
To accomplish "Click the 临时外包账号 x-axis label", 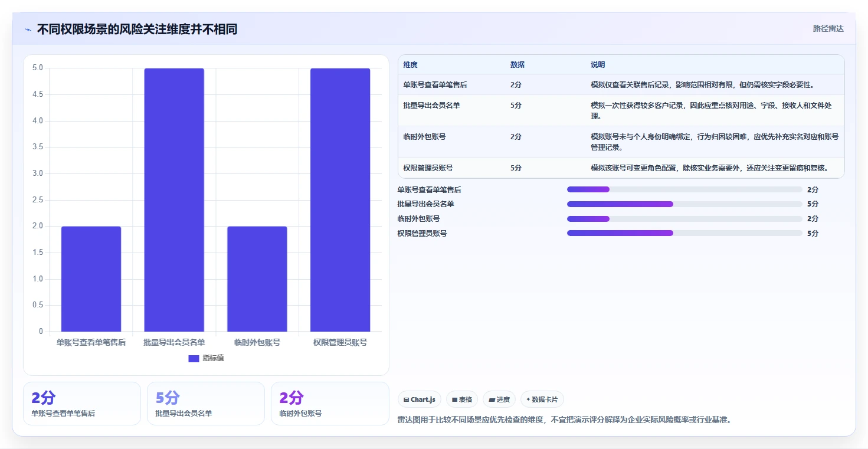I will pos(257,342).
